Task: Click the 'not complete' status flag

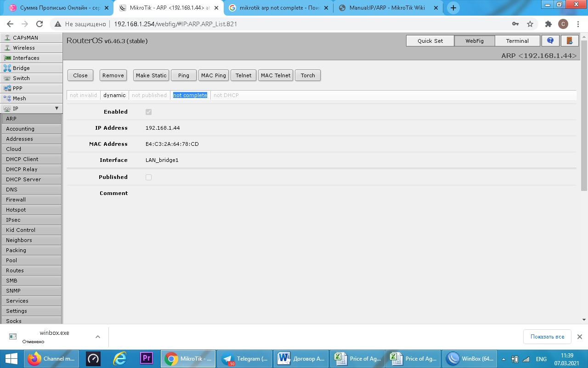Action: [190, 95]
